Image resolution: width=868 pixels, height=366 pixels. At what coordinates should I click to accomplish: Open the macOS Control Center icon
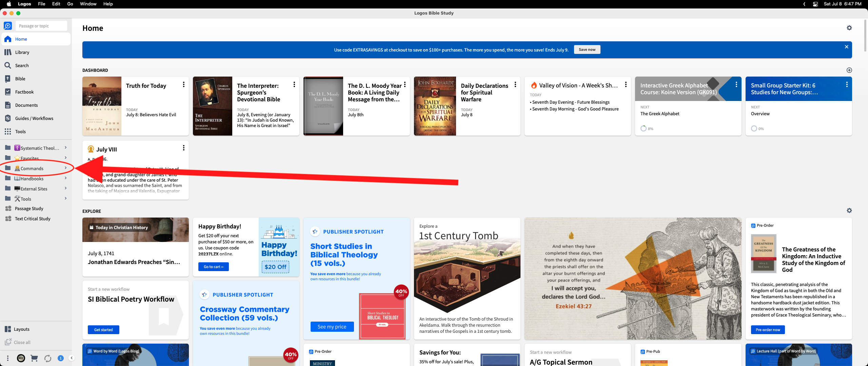pyautogui.click(x=815, y=4)
